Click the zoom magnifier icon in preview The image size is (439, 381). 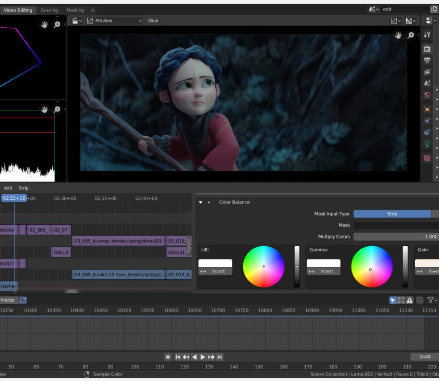411,35
